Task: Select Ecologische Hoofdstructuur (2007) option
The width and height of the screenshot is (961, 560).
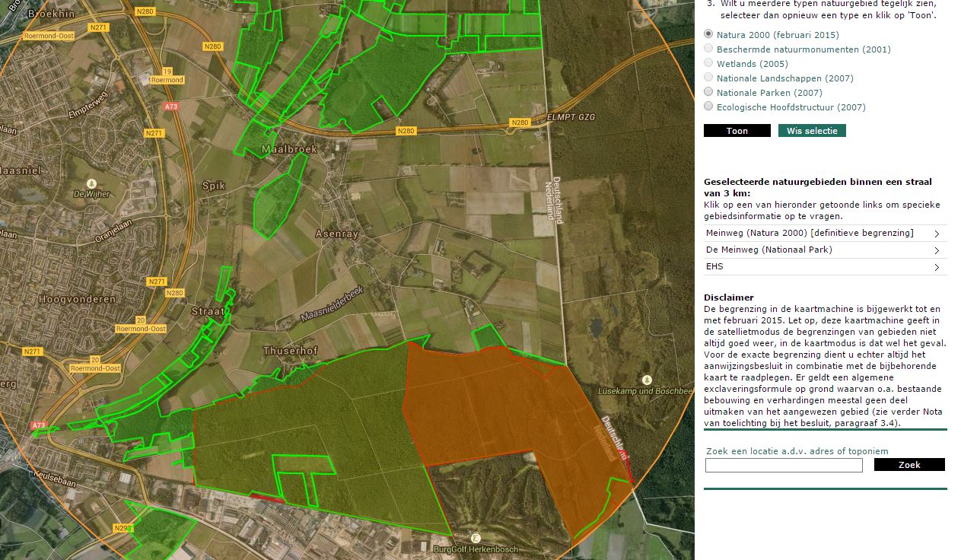Action: (709, 107)
